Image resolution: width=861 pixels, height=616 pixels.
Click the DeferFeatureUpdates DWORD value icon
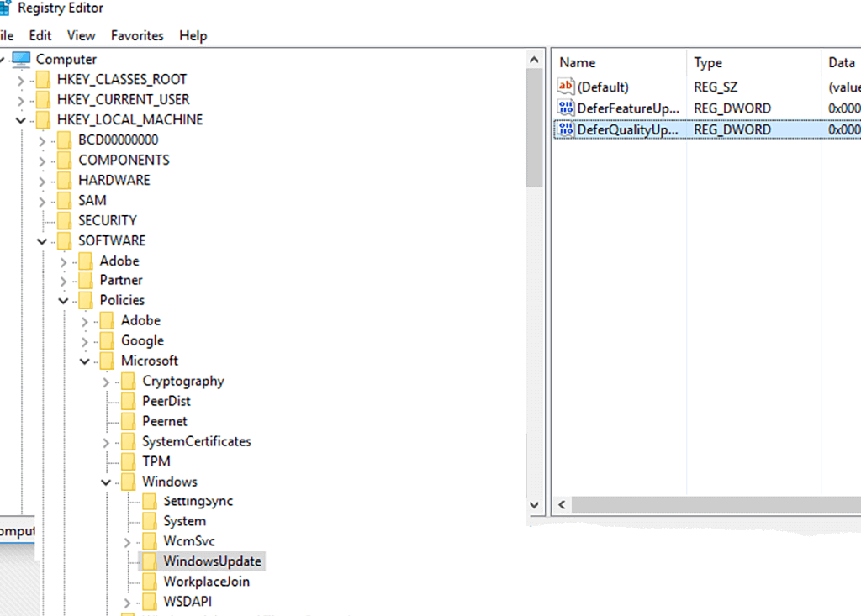pos(565,108)
